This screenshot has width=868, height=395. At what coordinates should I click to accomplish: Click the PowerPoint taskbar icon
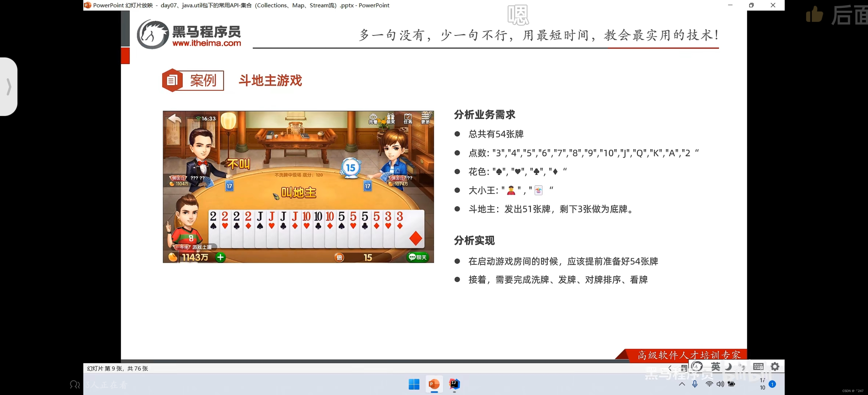click(x=434, y=384)
